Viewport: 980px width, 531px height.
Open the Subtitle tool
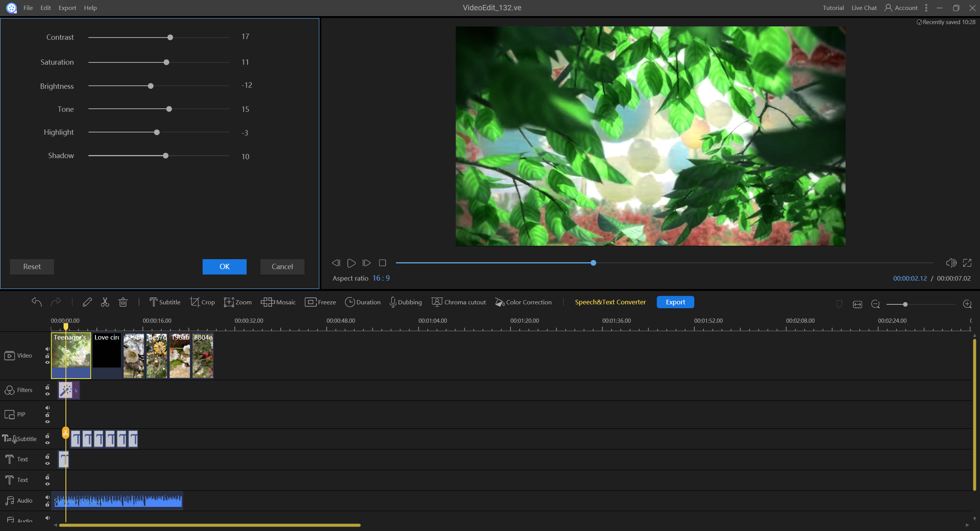point(165,302)
